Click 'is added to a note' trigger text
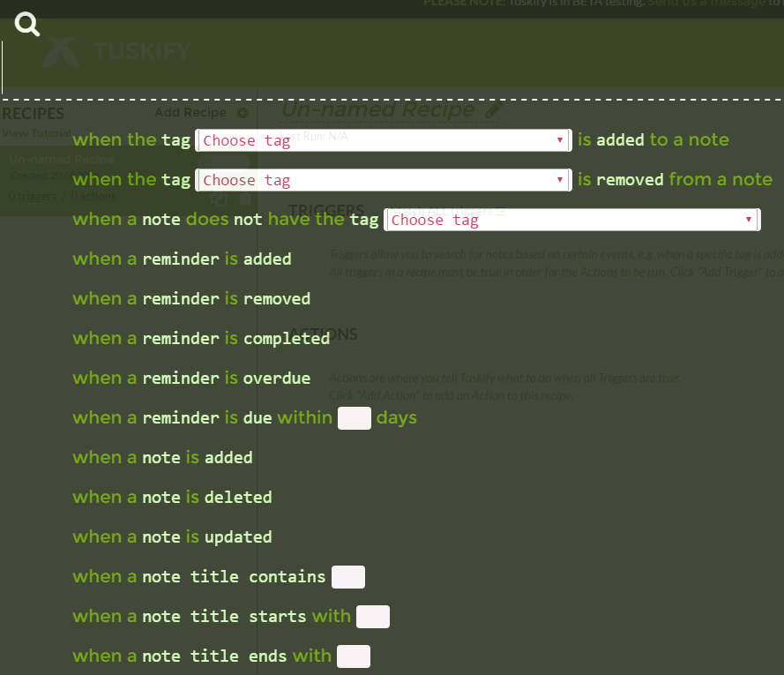 [x=653, y=139]
